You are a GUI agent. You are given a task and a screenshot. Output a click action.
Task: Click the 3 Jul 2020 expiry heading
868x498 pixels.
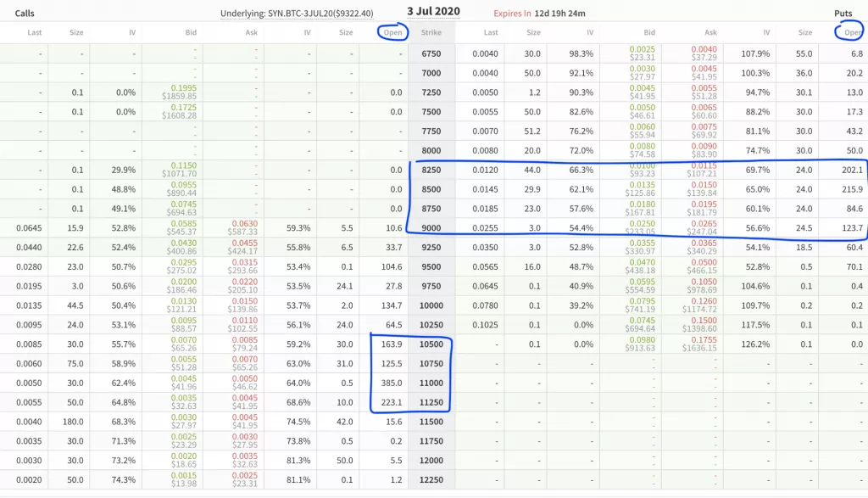436,12
